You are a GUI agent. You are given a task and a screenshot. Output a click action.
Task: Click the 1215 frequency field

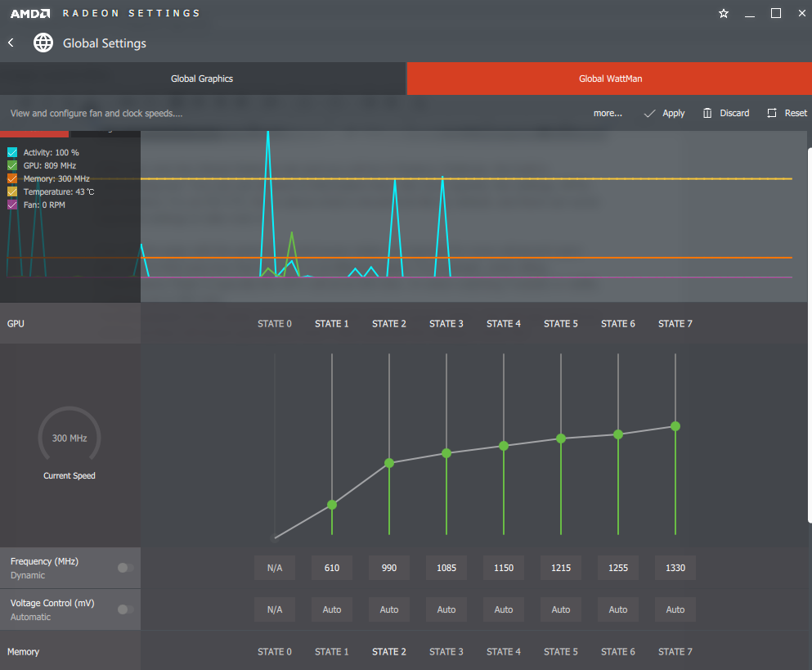click(561, 568)
